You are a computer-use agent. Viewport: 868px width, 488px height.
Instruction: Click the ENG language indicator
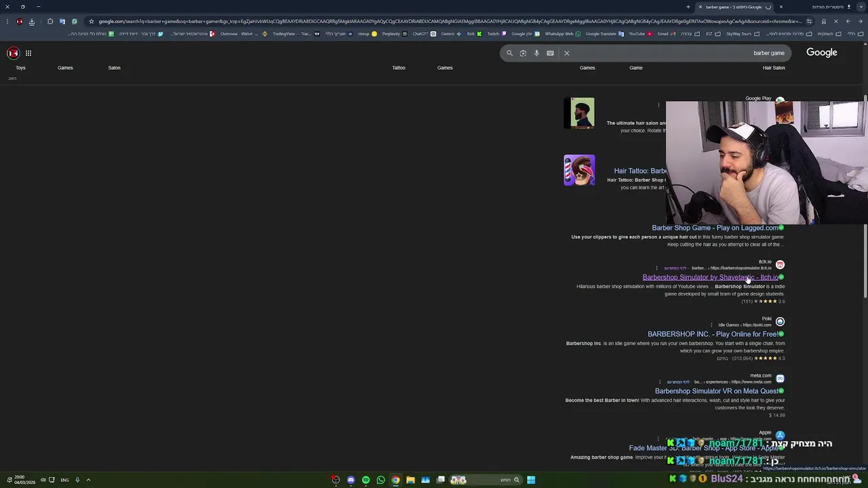(x=64, y=480)
